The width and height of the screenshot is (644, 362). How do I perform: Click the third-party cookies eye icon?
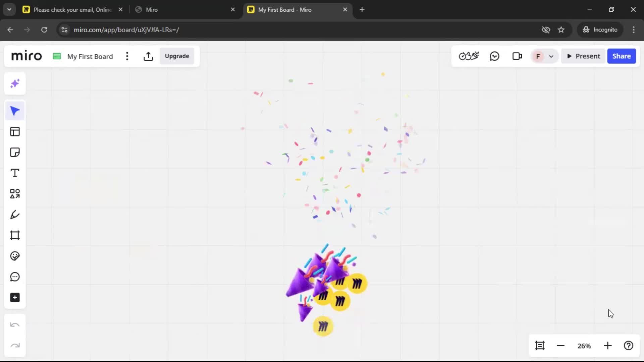click(546, 29)
